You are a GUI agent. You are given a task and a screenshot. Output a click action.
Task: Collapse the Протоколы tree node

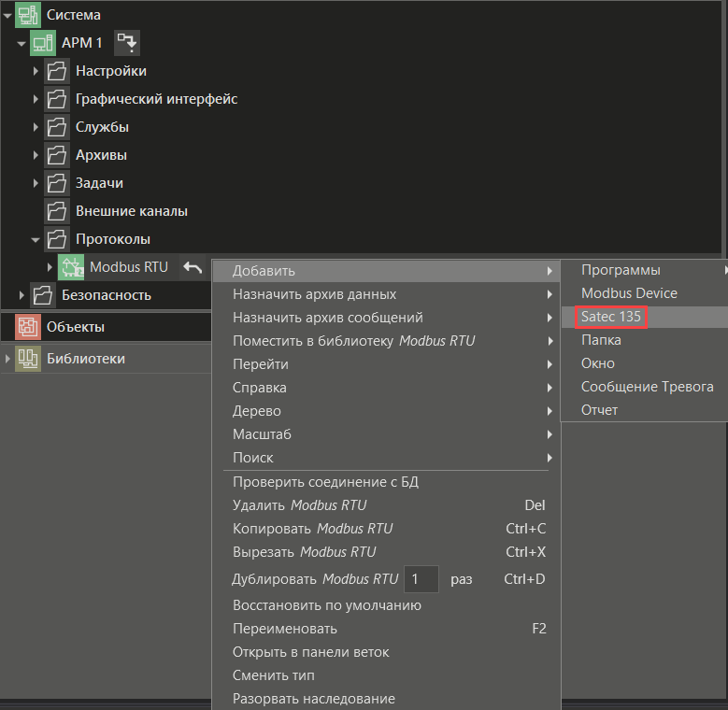pyautogui.click(x=36, y=239)
